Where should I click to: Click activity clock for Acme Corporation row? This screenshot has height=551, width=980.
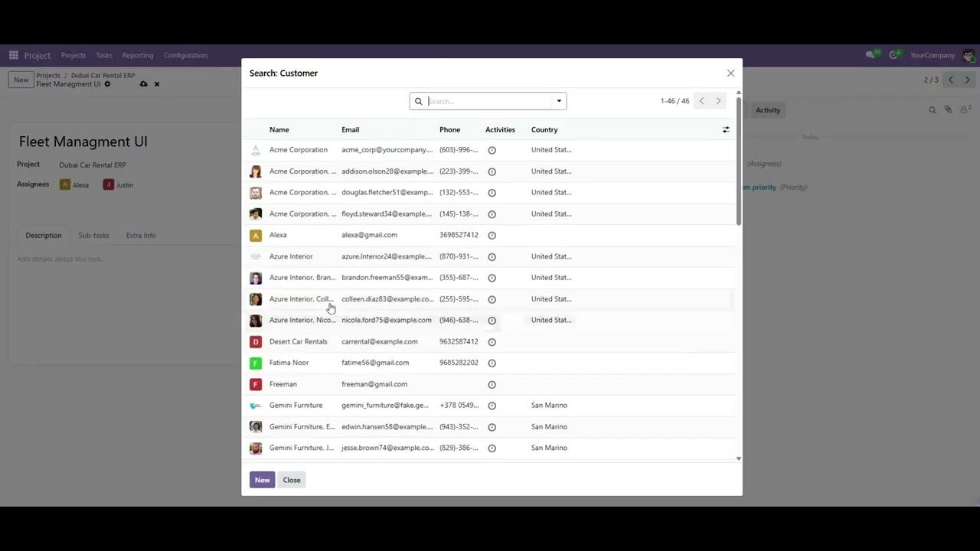tap(492, 150)
